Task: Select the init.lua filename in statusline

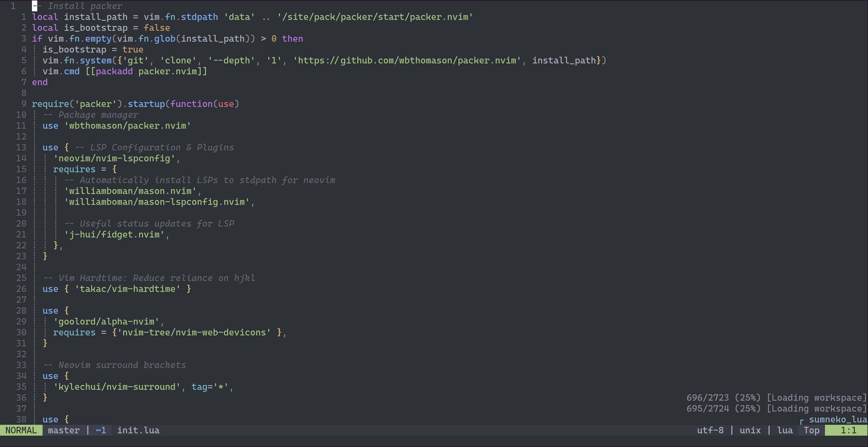Action: 138,430
